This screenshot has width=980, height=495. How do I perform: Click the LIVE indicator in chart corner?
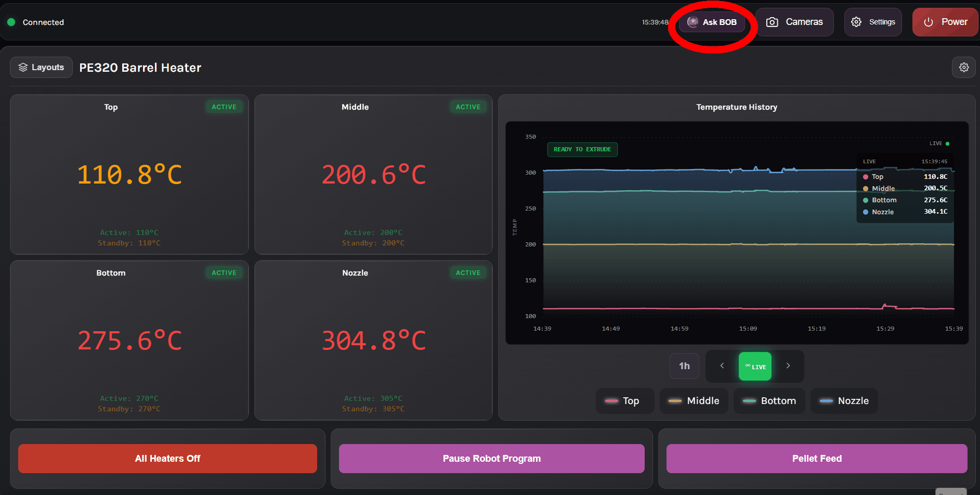[x=939, y=144]
